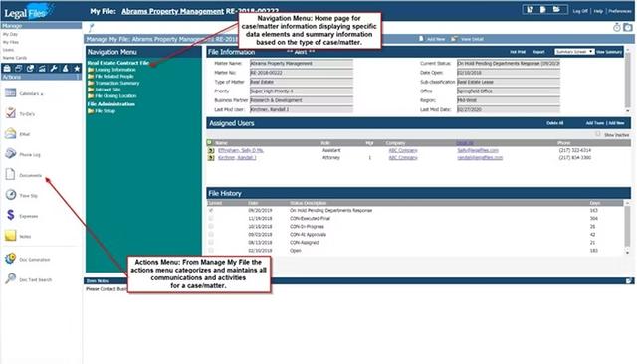Click the briefcase icon in sidebar toolbar
Screen dimensions: 637x364
7,69
